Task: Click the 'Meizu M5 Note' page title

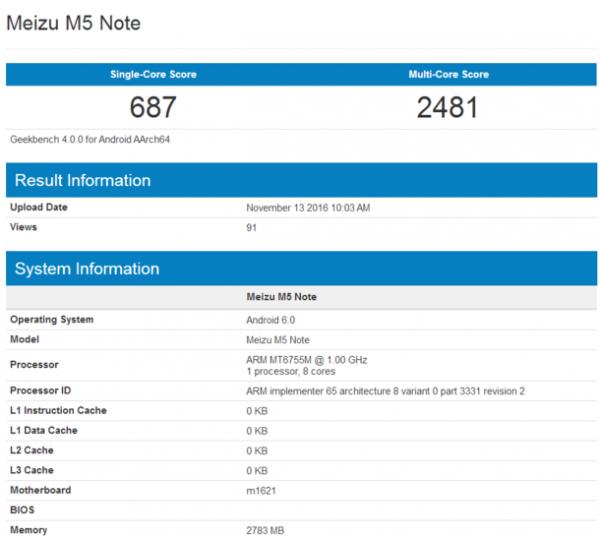Action: (x=73, y=23)
